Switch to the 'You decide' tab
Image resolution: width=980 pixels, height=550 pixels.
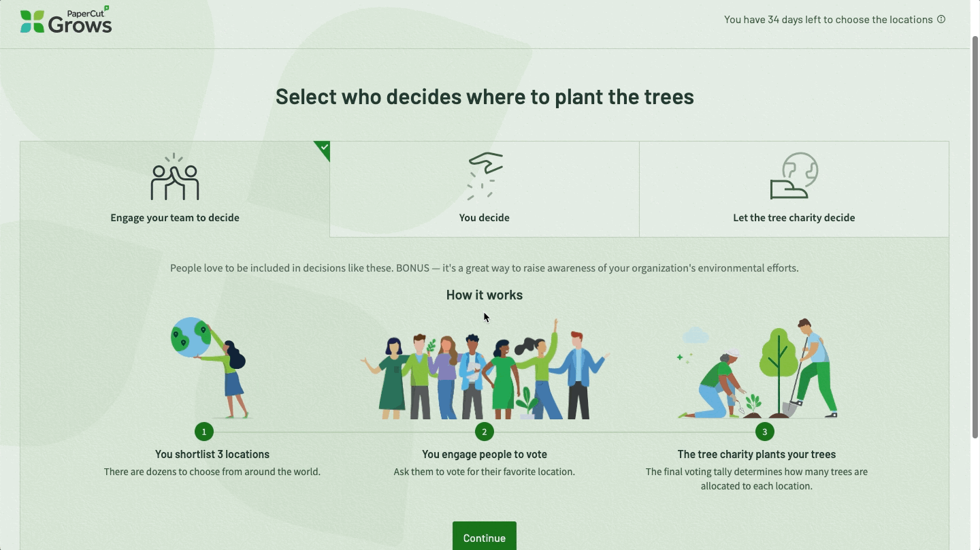tap(484, 218)
